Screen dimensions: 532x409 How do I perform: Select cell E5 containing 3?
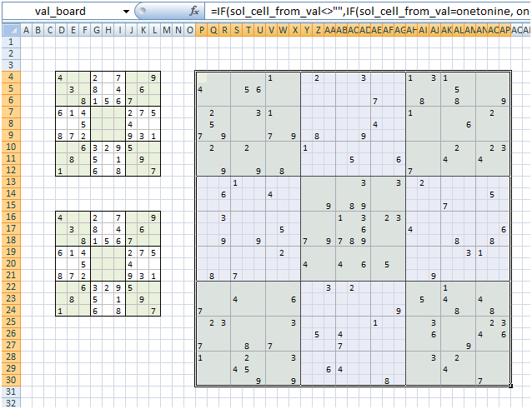click(x=73, y=89)
